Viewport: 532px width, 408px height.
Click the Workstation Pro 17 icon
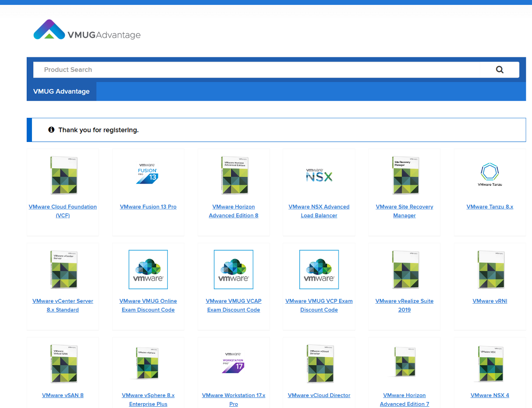(x=233, y=362)
